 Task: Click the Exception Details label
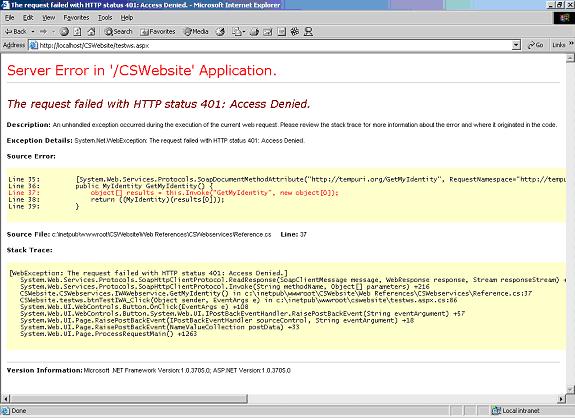(x=40, y=140)
